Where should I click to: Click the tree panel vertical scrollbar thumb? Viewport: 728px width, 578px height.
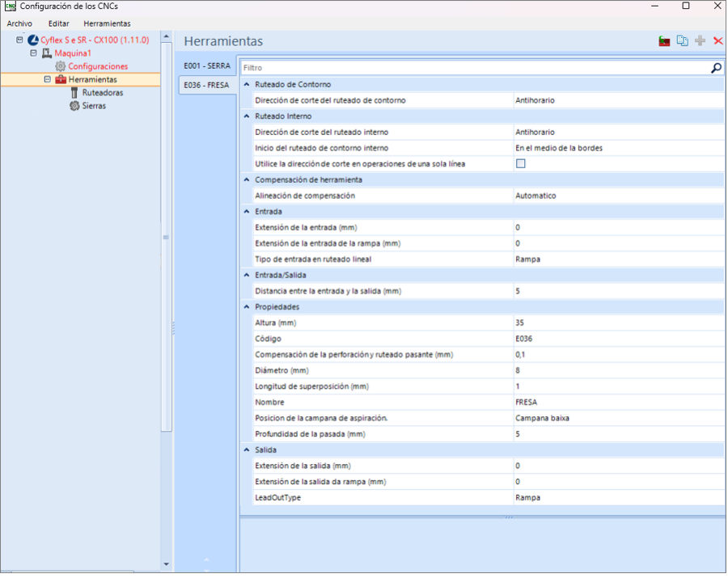[x=166, y=237]
